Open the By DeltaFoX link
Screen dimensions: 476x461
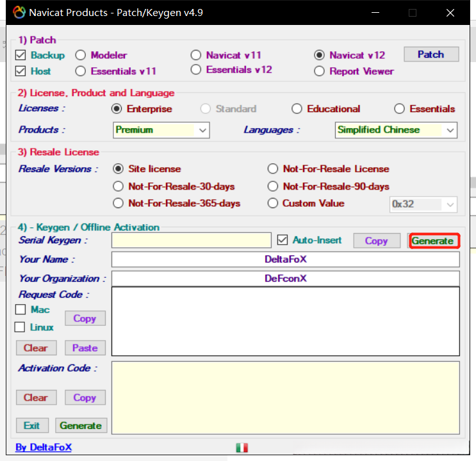pyautogui.click(x=44, y=448)
